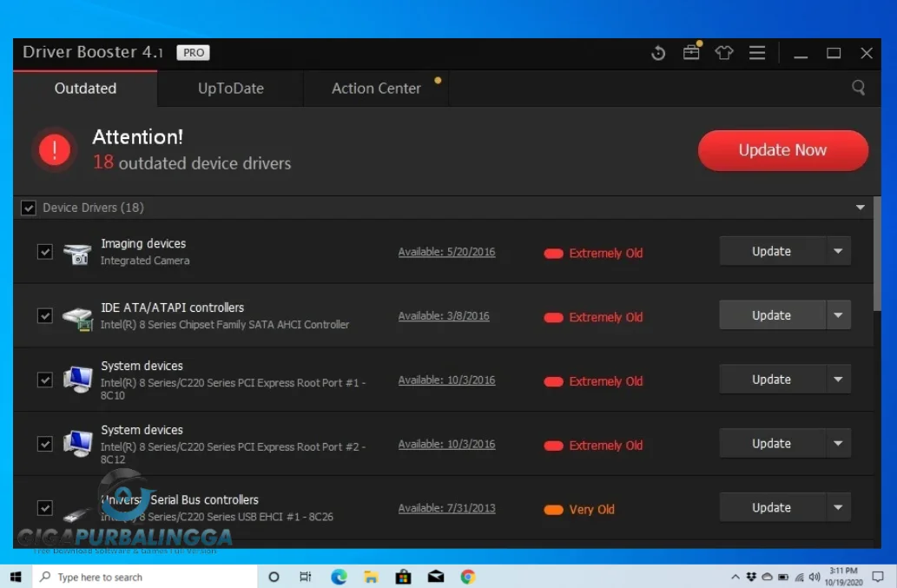The height and width of the screenshot is (588, 897).
Task: Open the Available: 3/8/2016 link
Action: click(x=444, y=316)
